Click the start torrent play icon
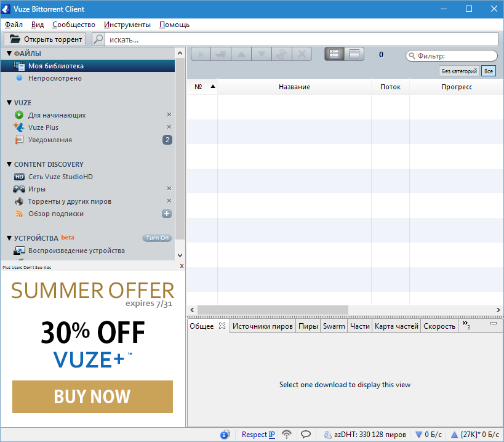 point(201,54)
